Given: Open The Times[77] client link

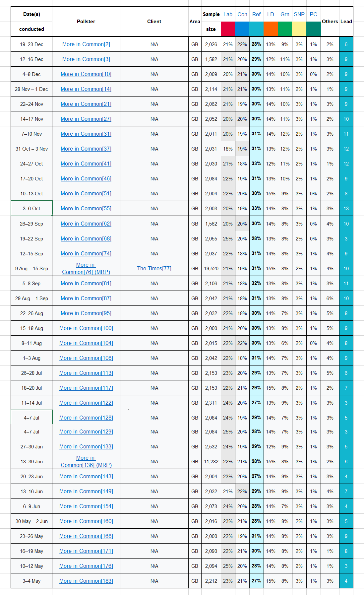Looking at the screenshot, I should 154,268.
